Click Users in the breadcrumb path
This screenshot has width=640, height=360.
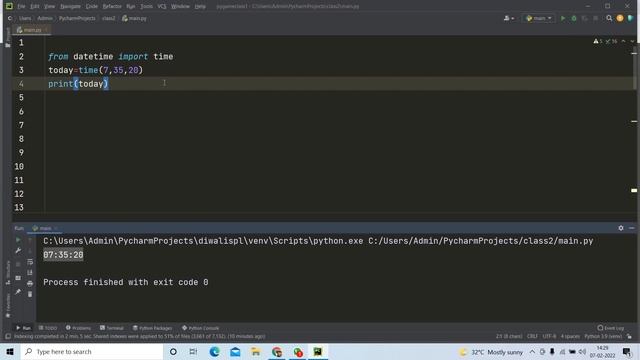(x=25, y=18)
